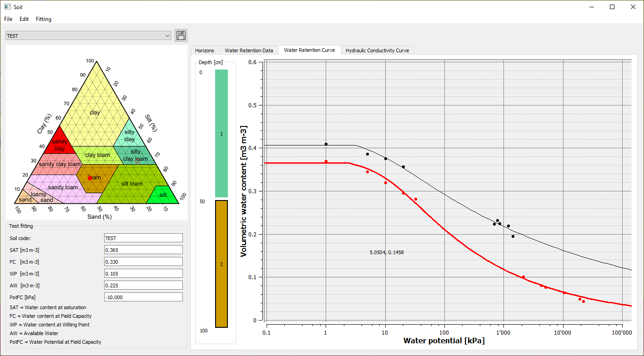The width and height of the screenshot is (644, 356).
Task: Click the hollow red circle in silty clay loam
Action: [138, 161]
